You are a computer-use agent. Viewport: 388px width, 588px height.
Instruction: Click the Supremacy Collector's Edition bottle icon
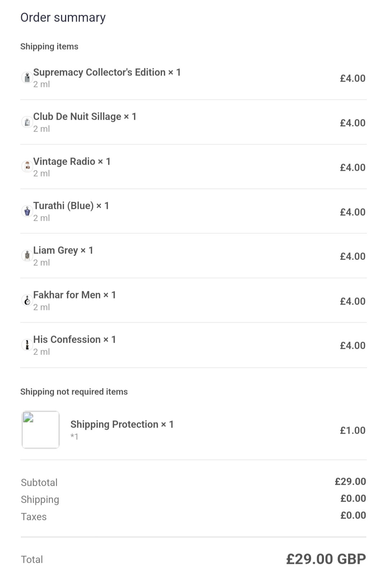point(27,78)
